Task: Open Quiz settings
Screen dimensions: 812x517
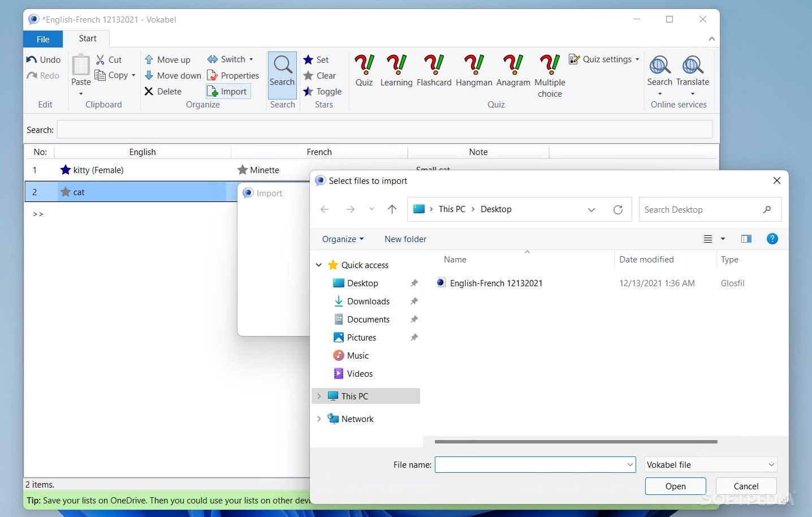Action: (x=601, y=59)
